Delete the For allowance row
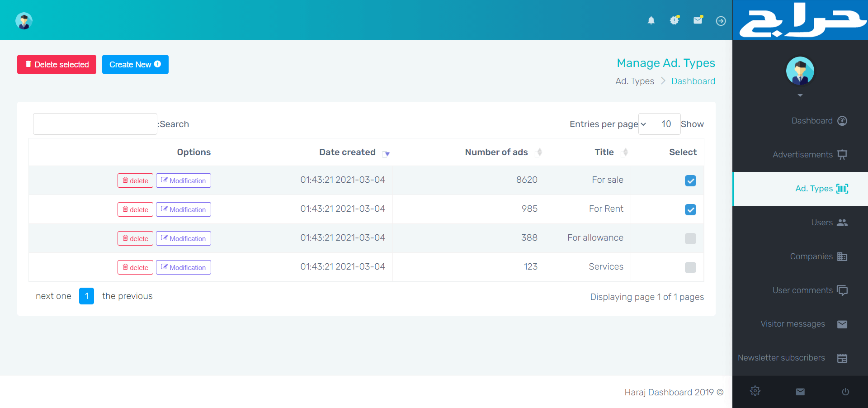This screenshot has width=868, height=408. pyautogui.click(x=135, y=238)
